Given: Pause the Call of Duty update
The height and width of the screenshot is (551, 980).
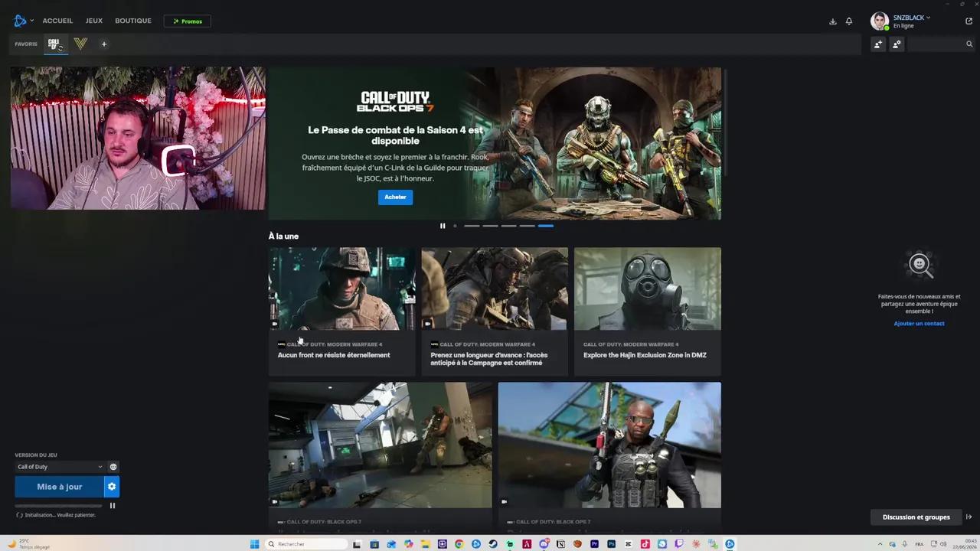Looking at the screenshot, I should (x=113, y=506).
